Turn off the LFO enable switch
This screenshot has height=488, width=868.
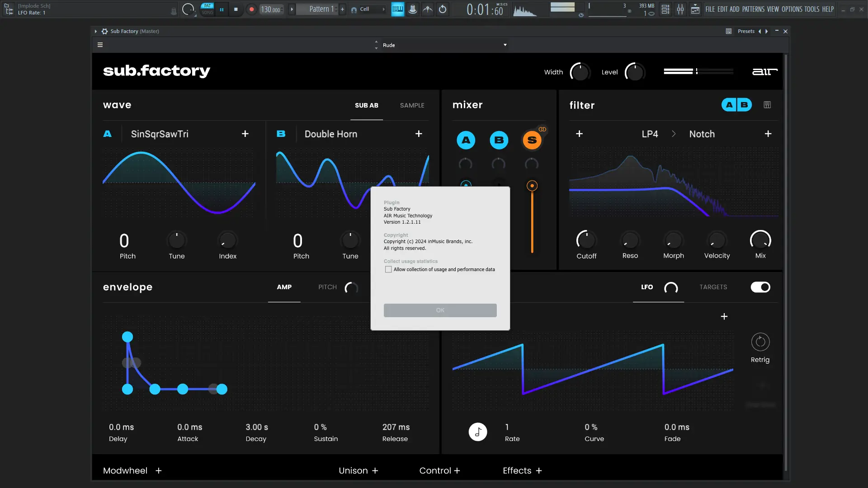760,287
